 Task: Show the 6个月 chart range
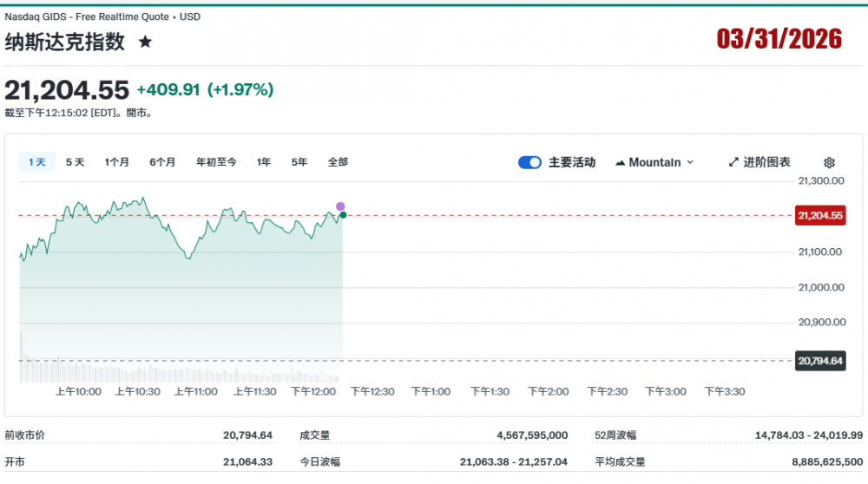click(162, 162)
